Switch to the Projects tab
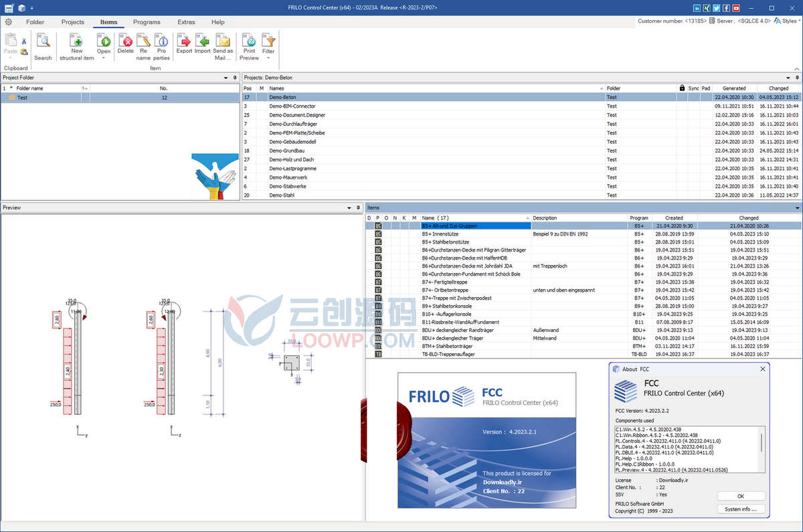 point(73,22)
